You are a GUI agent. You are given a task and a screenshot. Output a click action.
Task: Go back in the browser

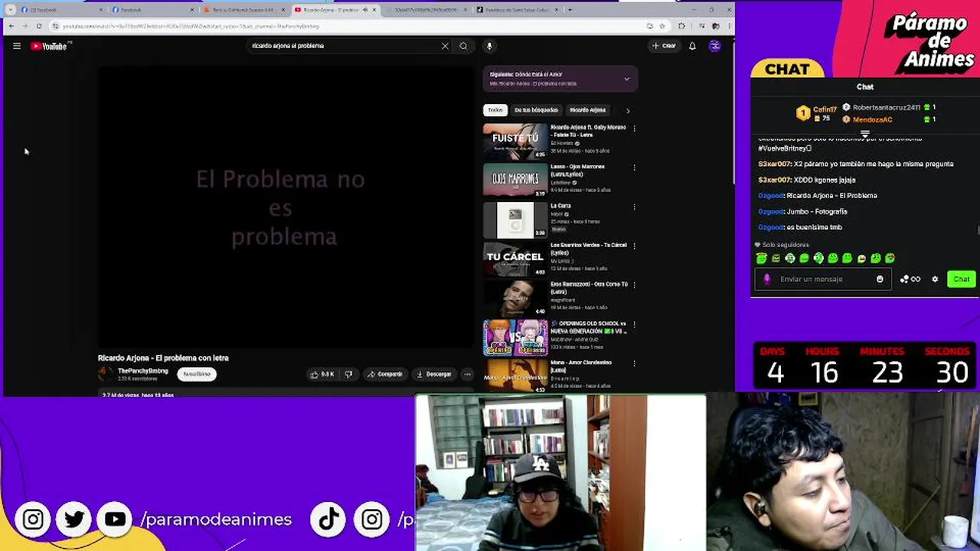(11, 26)
